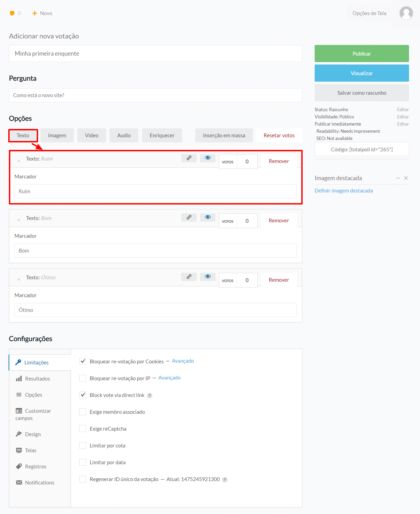
Task: Click Resetar votos button
Action: pyautogui.click(x=279, y=136)
